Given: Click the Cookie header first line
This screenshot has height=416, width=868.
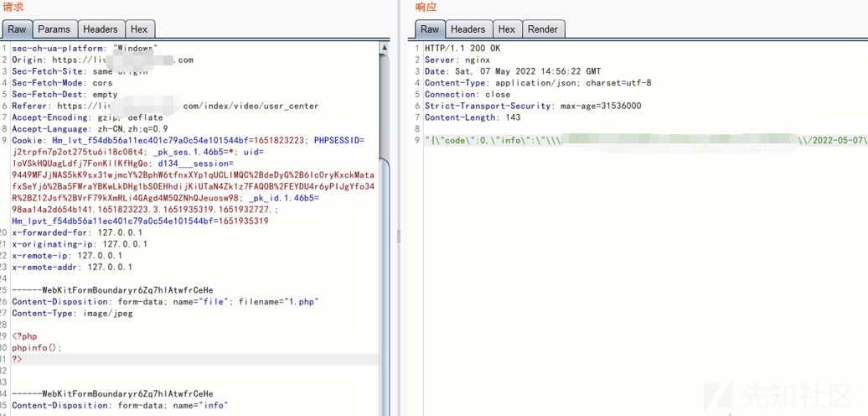Looking at the screenshot, I should [x=188, y=141].
